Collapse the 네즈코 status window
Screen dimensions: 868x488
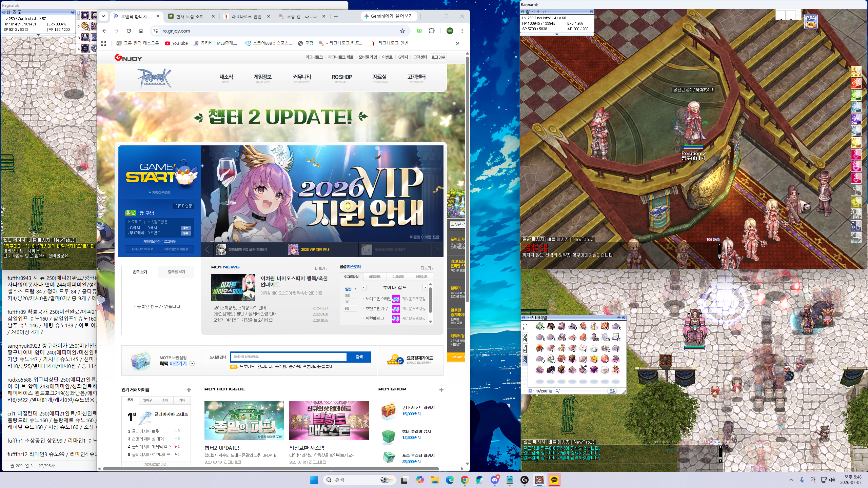[73, 12]
